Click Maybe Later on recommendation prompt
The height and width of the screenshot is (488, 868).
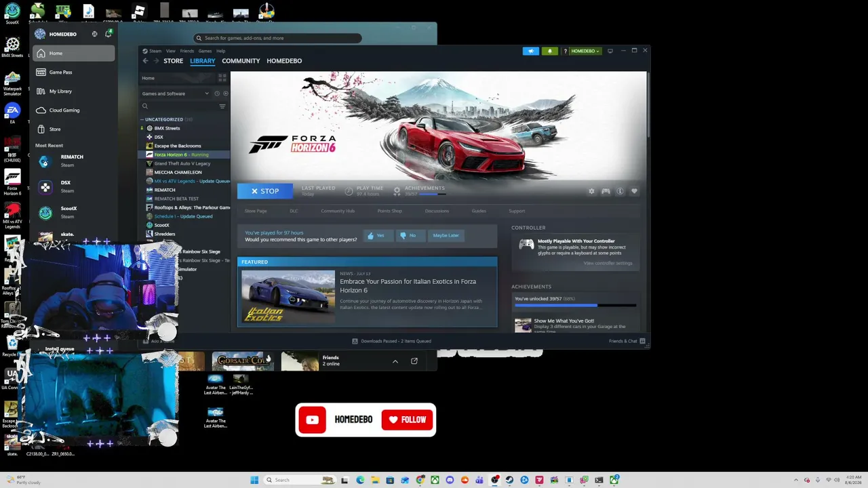pyautogui.click(x=446, y=235)
